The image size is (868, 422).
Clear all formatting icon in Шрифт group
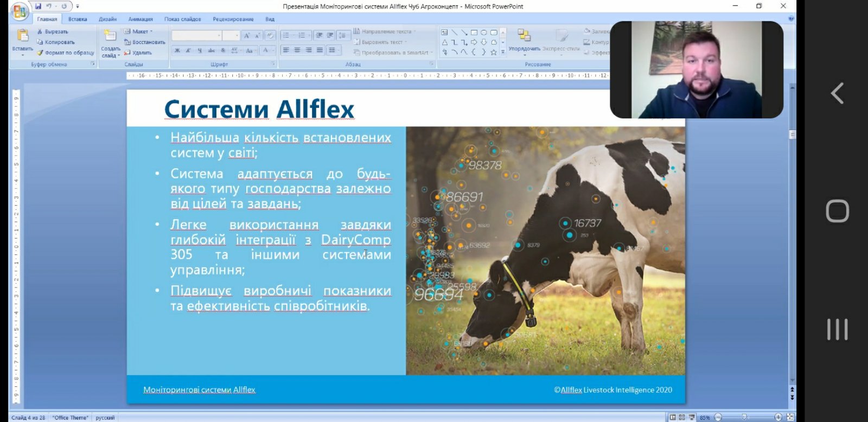(x=270, y=36)
